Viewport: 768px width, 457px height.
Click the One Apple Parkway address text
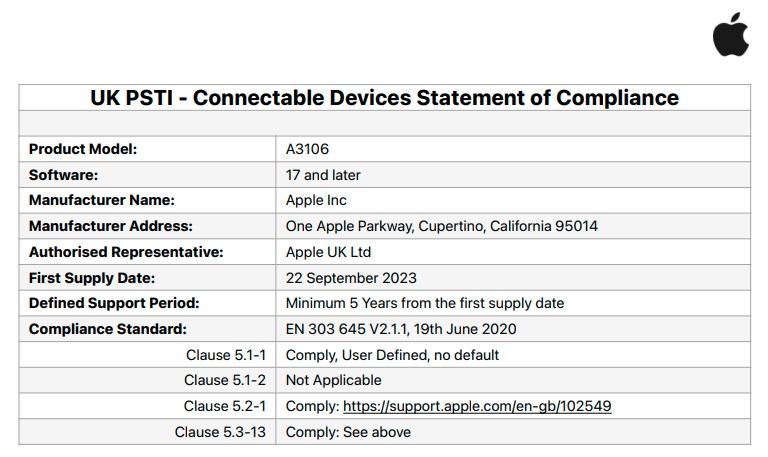click(x=441, y=226)
